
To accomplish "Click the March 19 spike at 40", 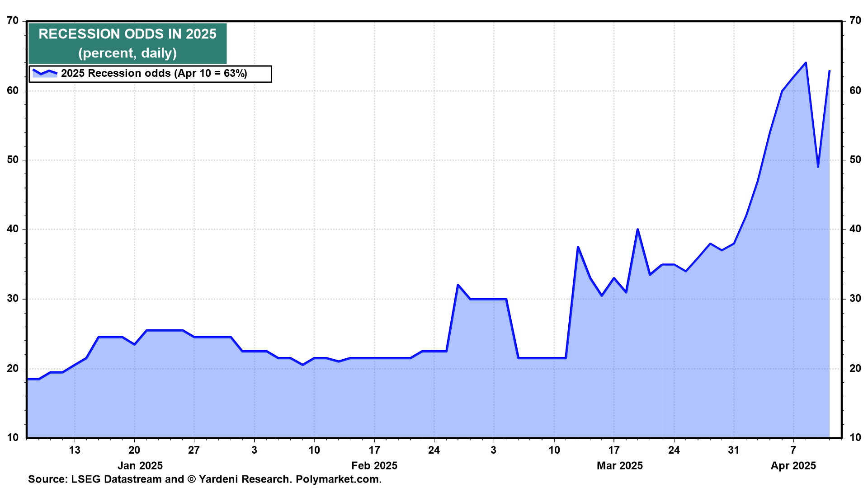I will [637, 230].
